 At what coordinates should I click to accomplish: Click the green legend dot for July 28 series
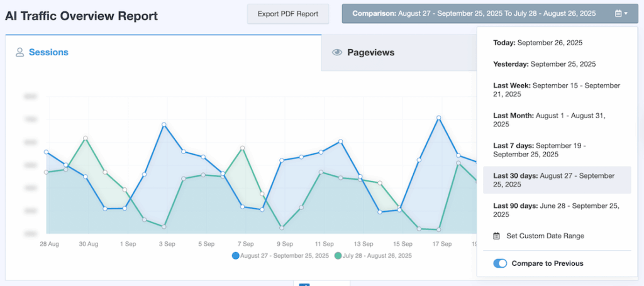pyautogui.click(x=338, y=256)
